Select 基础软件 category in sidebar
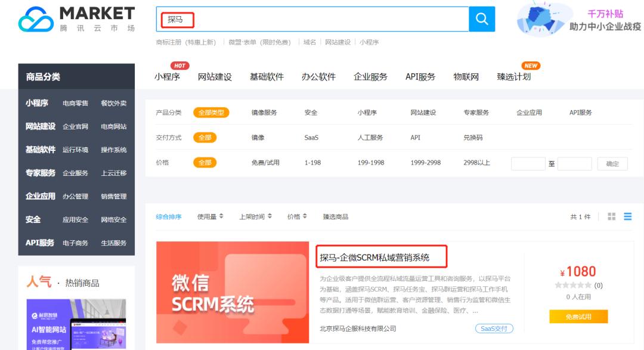644x350 pixels. click(41, 150)
